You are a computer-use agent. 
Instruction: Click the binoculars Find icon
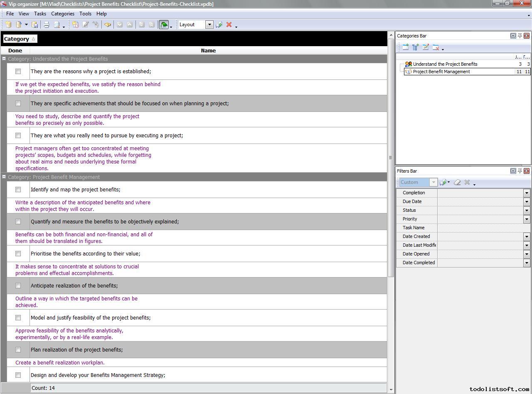click(x=108, y=25)
